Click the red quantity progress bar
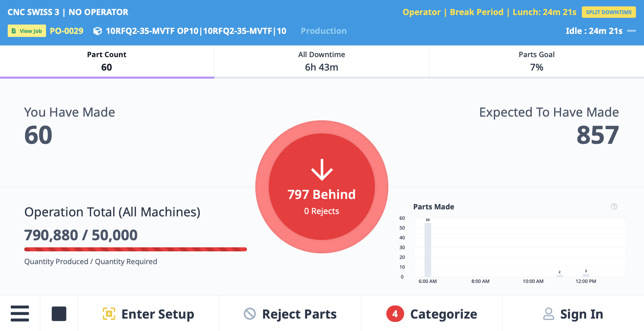This screenshot has width=644, height=331. click(135, 249)
